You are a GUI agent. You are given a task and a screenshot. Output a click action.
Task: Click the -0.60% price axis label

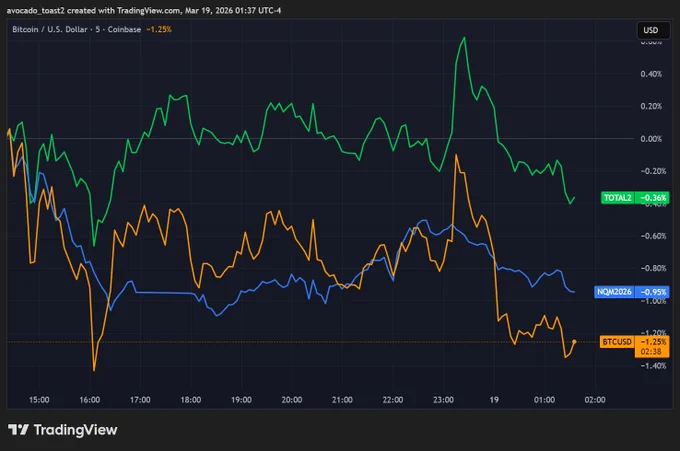653,236
